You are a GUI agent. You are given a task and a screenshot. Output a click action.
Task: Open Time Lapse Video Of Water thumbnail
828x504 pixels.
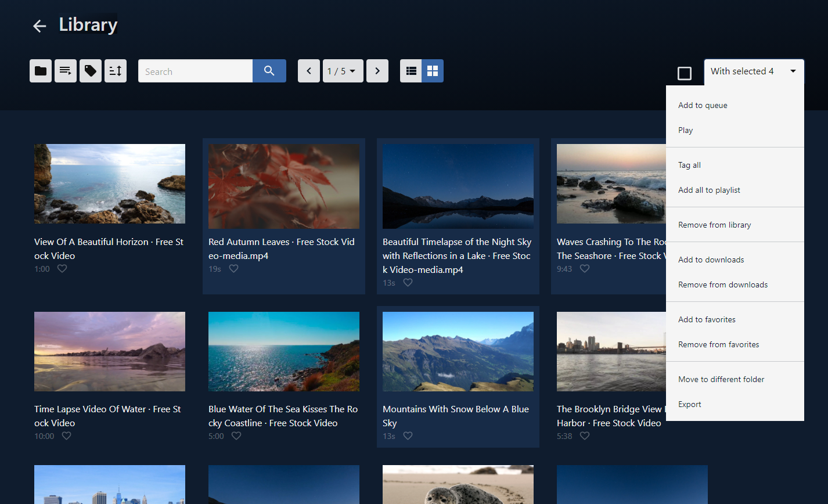coord(110,351)
